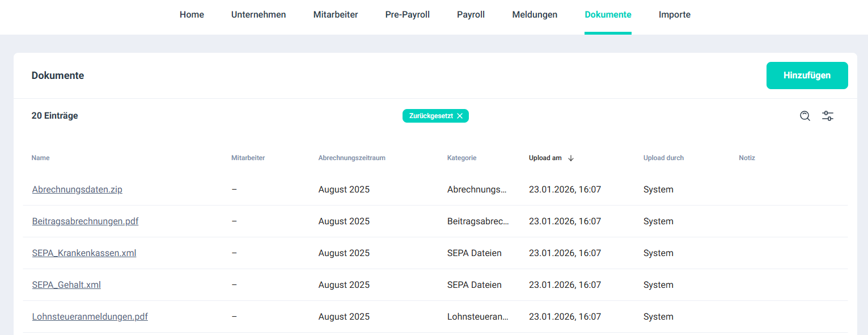
Task: Open the Mitarbeiter tab
Action: [x=336, y=15]
